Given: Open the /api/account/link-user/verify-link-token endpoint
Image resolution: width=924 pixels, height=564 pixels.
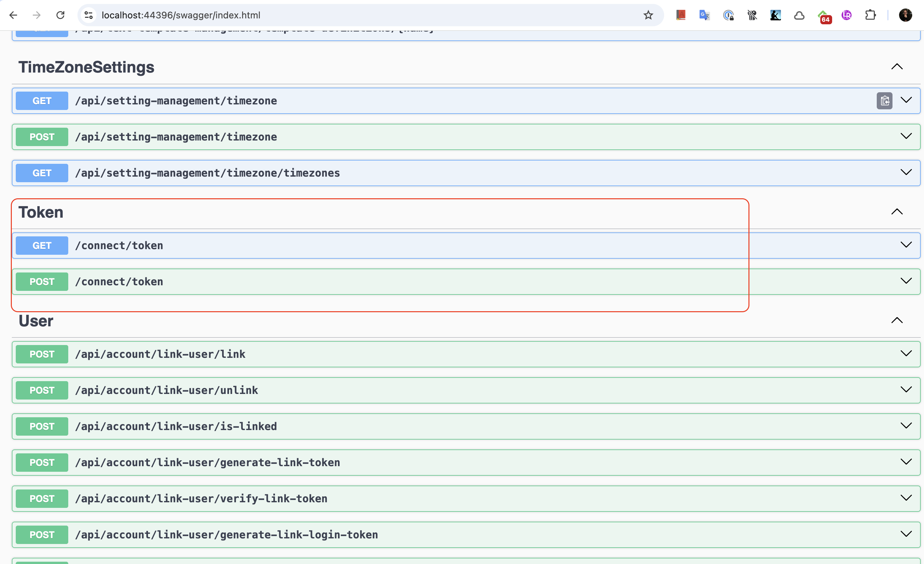Looking at the screenshot, I should tap(201, 498).
